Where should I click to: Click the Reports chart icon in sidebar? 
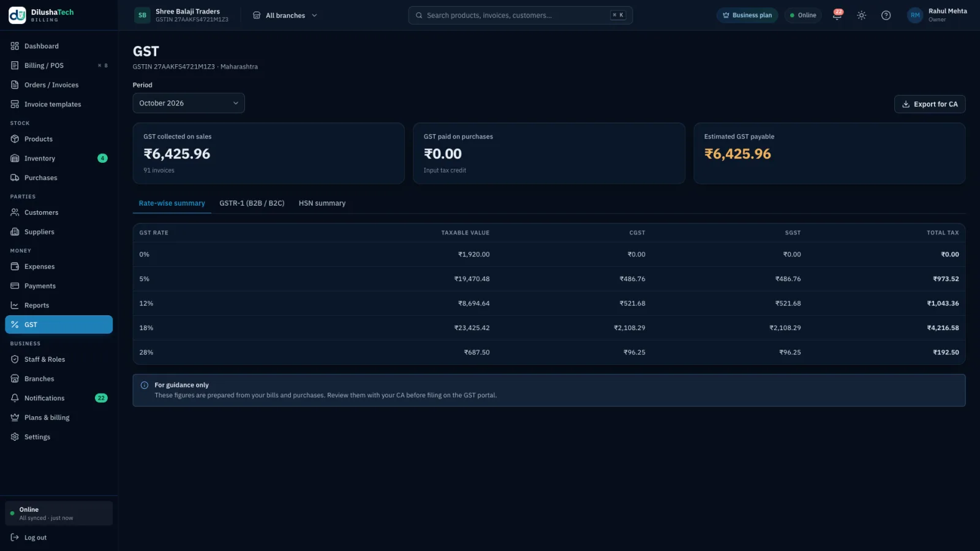(x=15, y=305)
